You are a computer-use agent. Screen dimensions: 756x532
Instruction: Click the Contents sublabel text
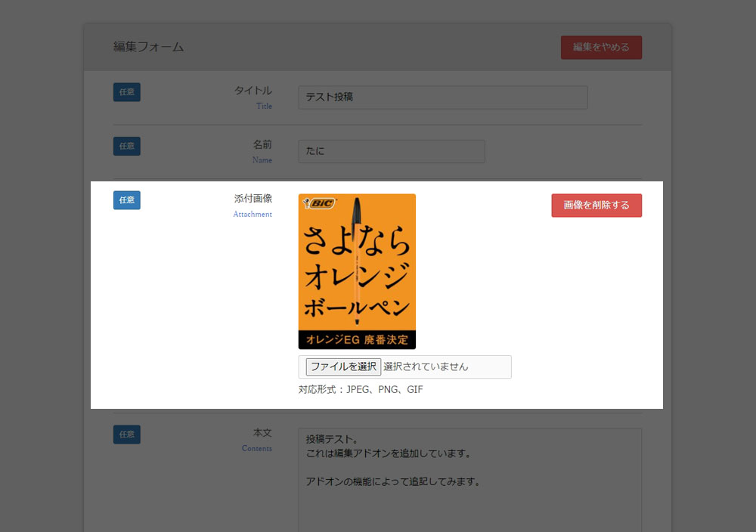pyautogui.click(x=257, y=448)
